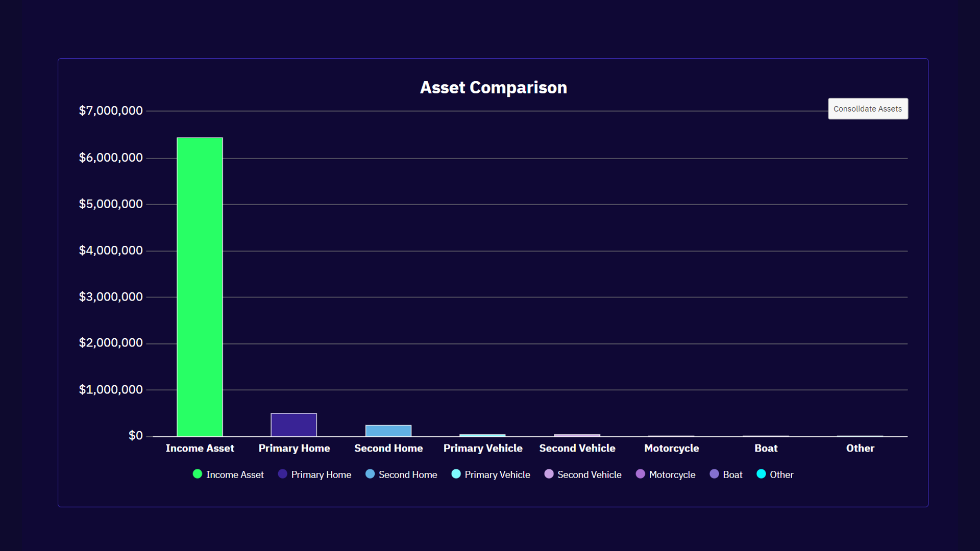The width and height of the screenshot is (980, 551).
Task: Toggle the Second Home legend circle
Action: coord(370,474)
